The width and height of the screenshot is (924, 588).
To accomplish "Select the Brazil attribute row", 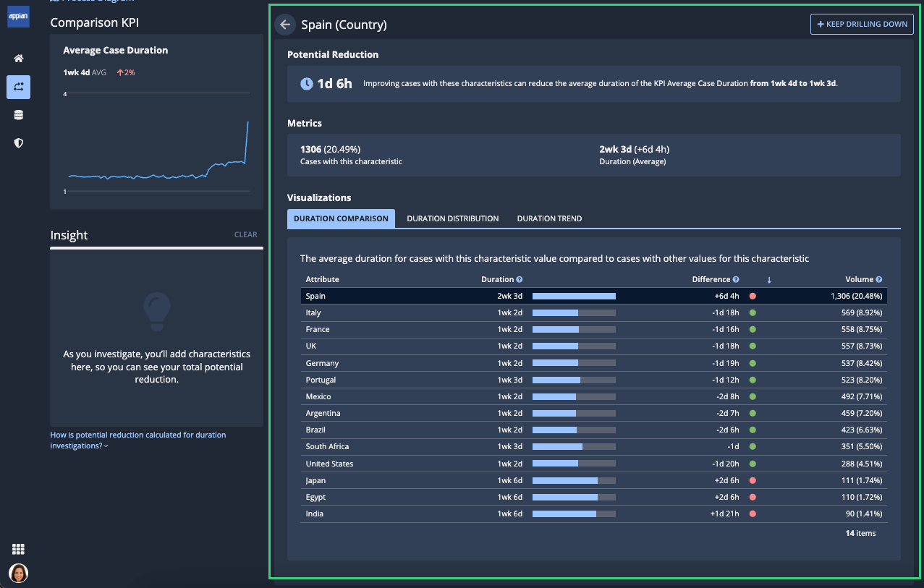I will 594,430.
